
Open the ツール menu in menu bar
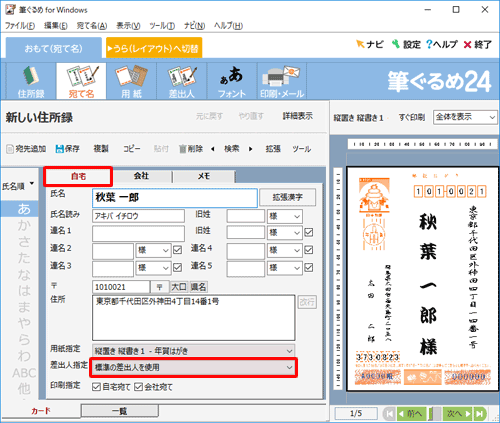click(x=162, y=26)
